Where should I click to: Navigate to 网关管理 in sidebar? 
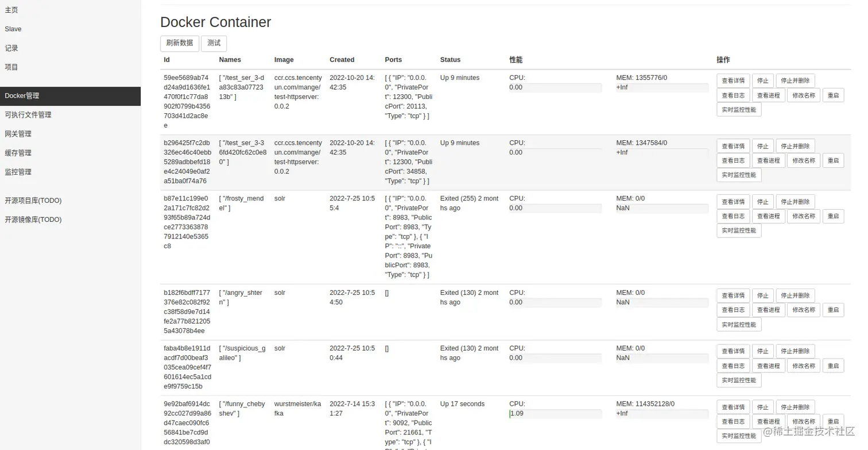(x=18, y=134)
